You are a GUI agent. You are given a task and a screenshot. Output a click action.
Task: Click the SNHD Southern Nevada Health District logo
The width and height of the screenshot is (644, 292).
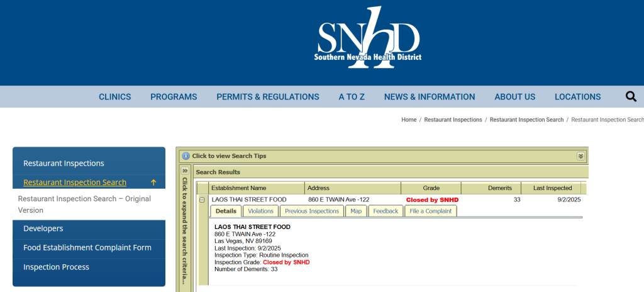368,37
